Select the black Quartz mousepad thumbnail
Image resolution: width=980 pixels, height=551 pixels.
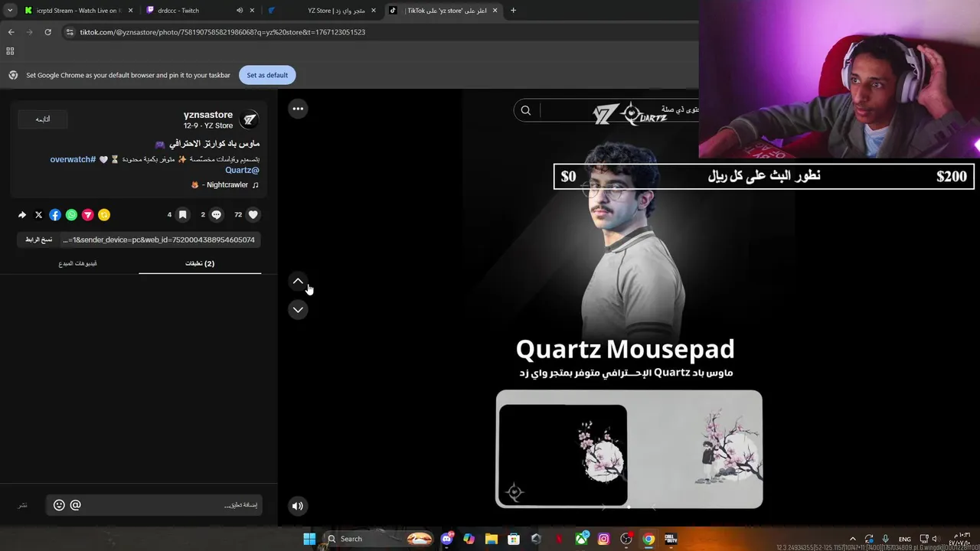click(x=563, y=455)
